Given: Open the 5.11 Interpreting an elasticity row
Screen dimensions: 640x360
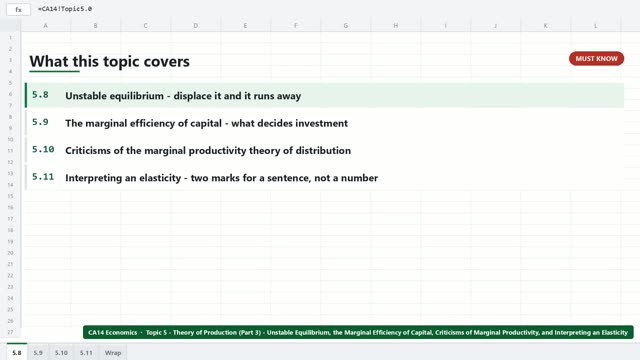Looking at the screenshot, I should (324, 178).
